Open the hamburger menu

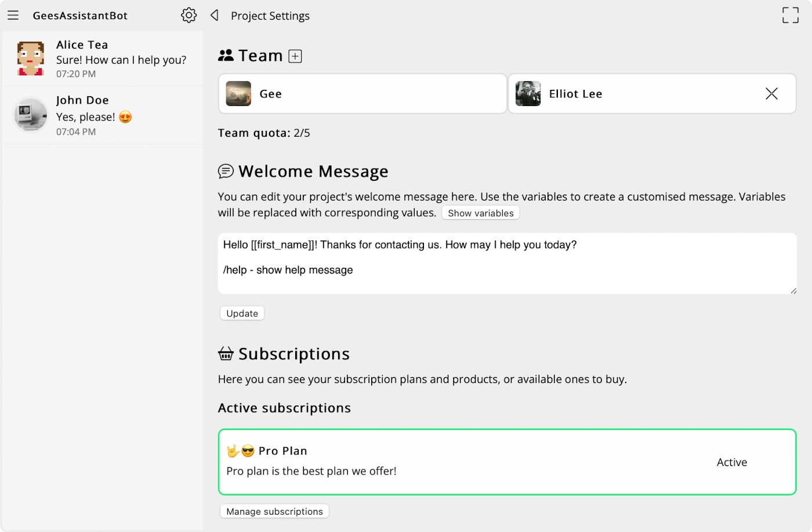click(13, 16)
